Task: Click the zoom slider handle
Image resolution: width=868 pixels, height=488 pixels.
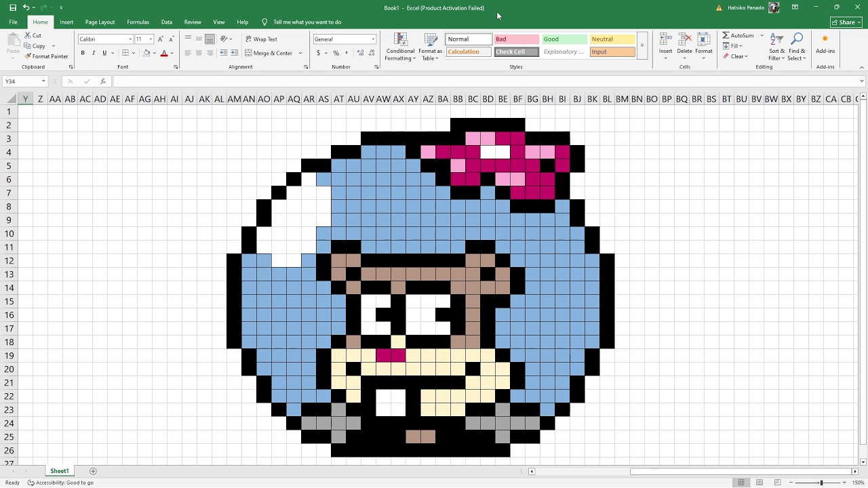Action: tap(821, 483)
